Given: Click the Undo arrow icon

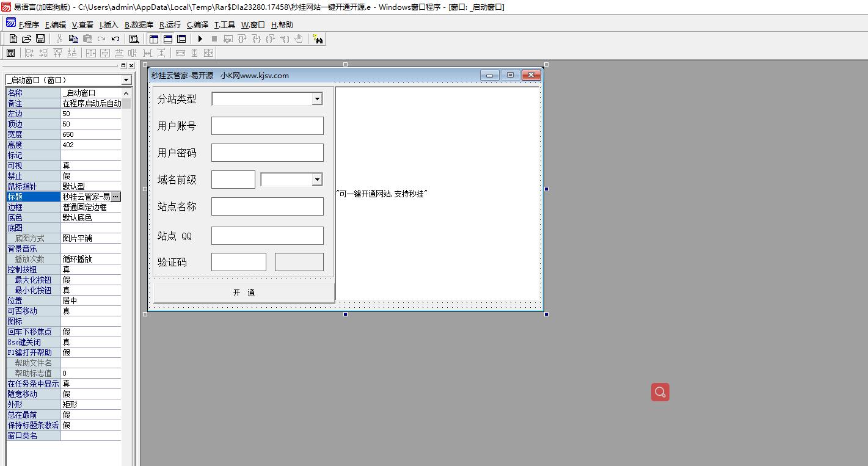Looking at the screenshot, I should click(115, 38).
